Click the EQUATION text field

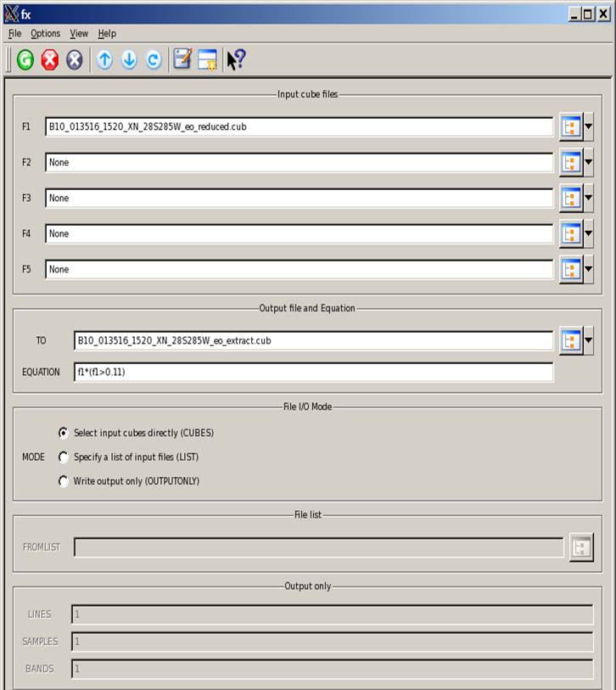click(x=313, y=372)
